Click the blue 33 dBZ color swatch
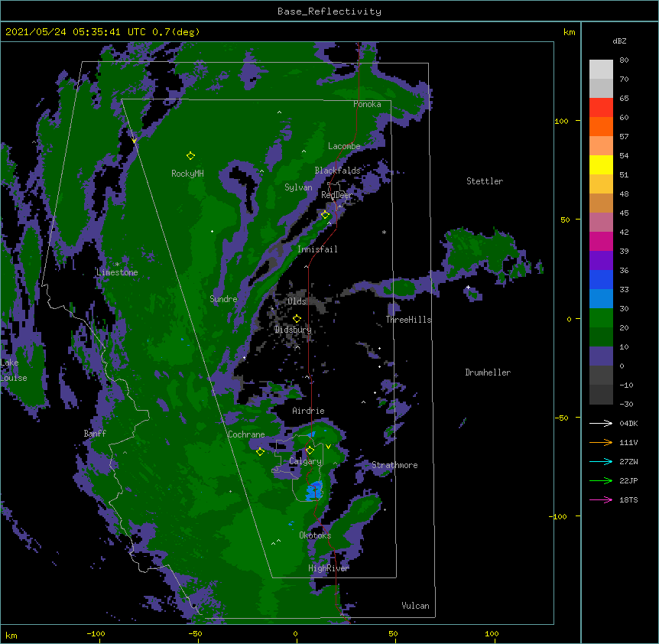The height and width of the screenshot is (644, 659). [x=601, y=279]
